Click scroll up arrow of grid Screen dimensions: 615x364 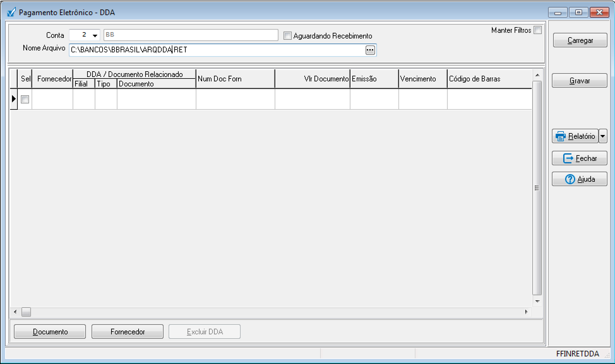pyautogui.click(x=537, y=75)
